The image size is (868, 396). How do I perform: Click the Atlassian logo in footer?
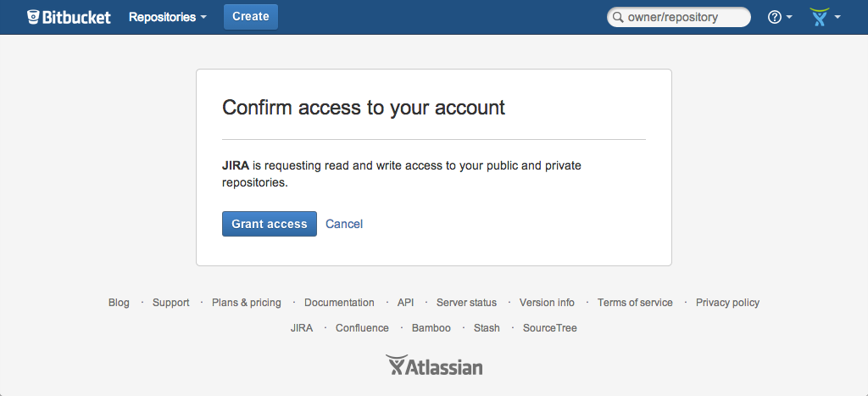(x=434, y=365)
